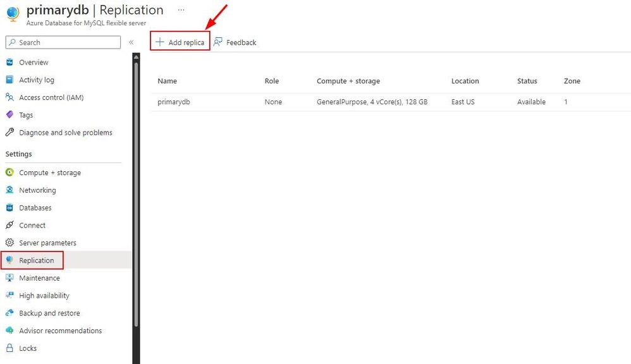The width and height of the screenshot is (631, 364).
Task: Click the sidebar scrollbar up arrow
Action: pos(136,57)
